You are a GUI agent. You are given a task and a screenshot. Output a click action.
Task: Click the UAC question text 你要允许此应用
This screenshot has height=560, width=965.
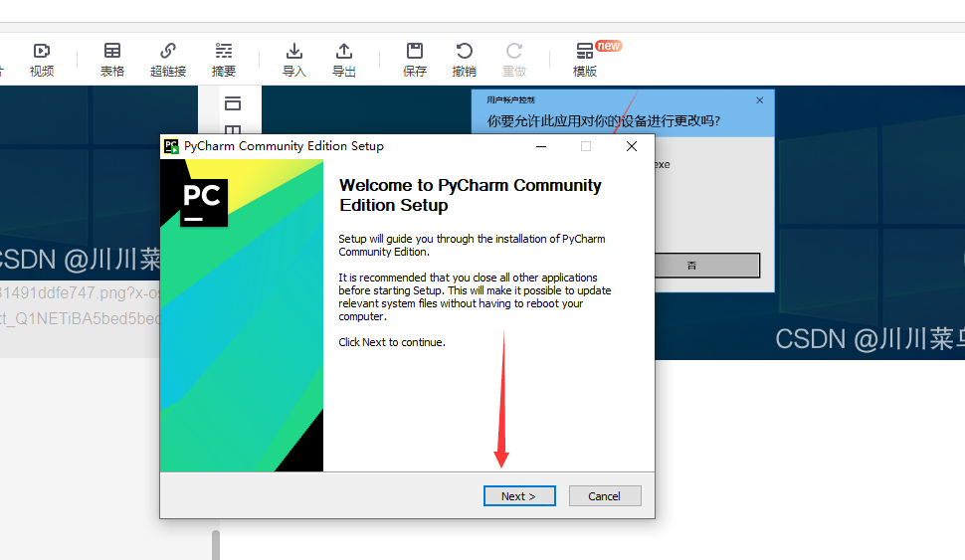[603, 120]
